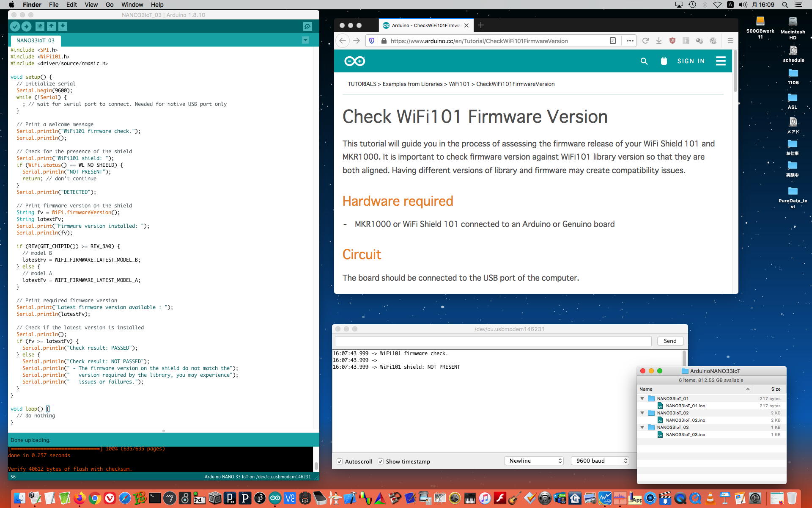Click the Send button in Serial Monitor
812x508 pixels.
[670, 341]
